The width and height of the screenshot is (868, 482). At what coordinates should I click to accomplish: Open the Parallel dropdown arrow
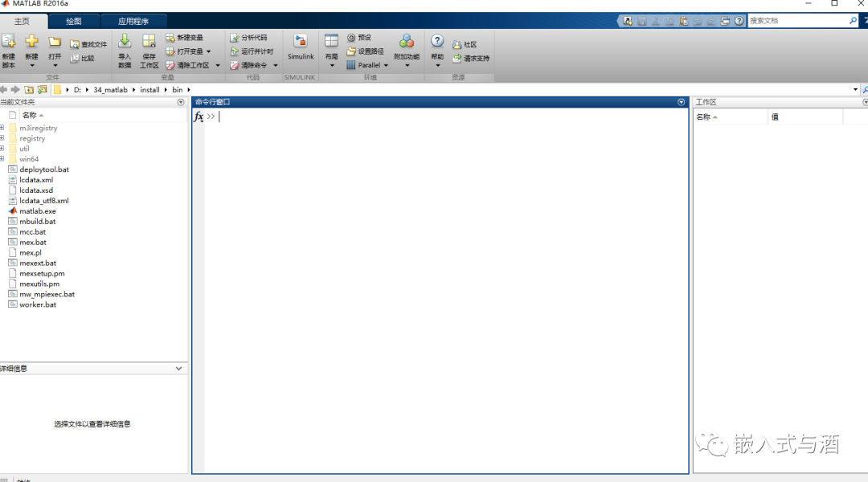click(x=386, y=65)
